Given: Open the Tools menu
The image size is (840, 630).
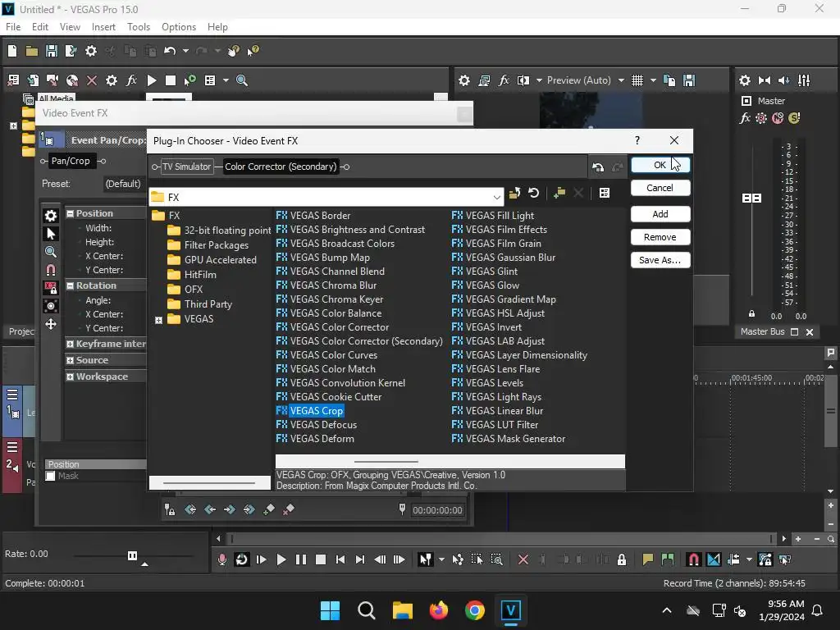Looking at the screenshot, I should tap(138, 27).
